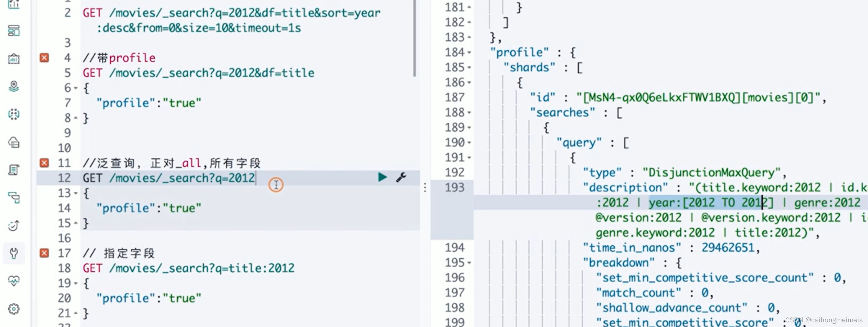
Task: Click the red error marker on line 4
Action: pos(44,58)
